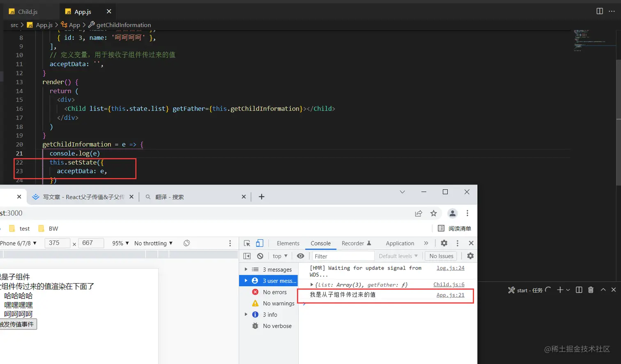Open the test bookmarks folder
Screen dimensions: 621x364
(19, 229)
